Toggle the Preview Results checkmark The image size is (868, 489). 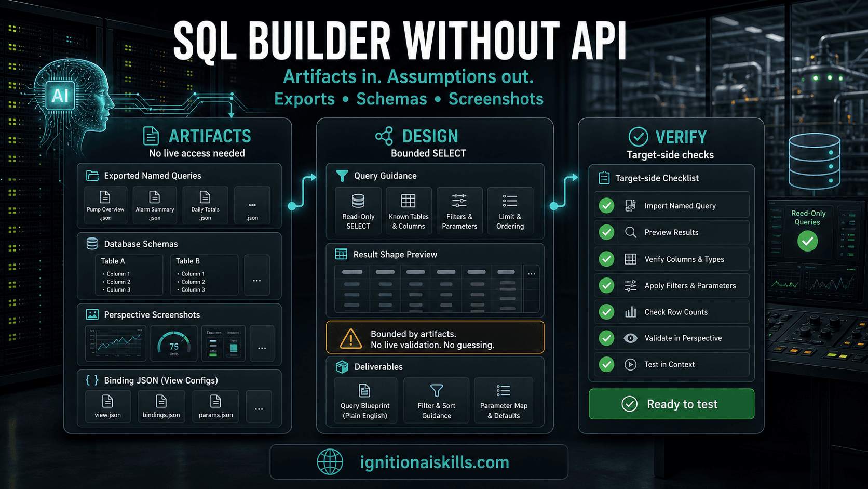tap(606, 232)
